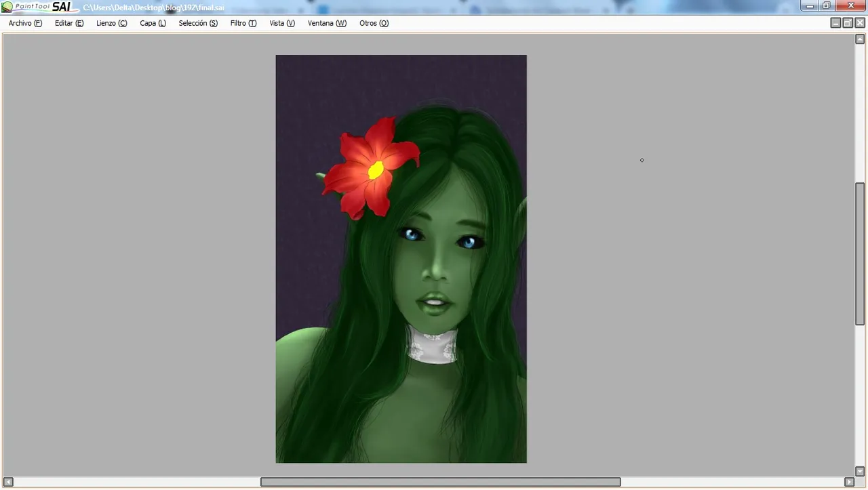Image resolution: width=868 pixels, height=490 pixels.
Task: Open the Editar (E) menu
Action: [x=69, y=23]
